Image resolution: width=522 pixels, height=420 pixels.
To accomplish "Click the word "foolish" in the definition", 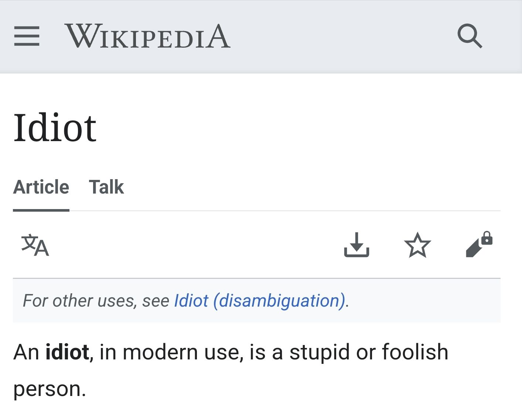I will (x=415, y=352).
